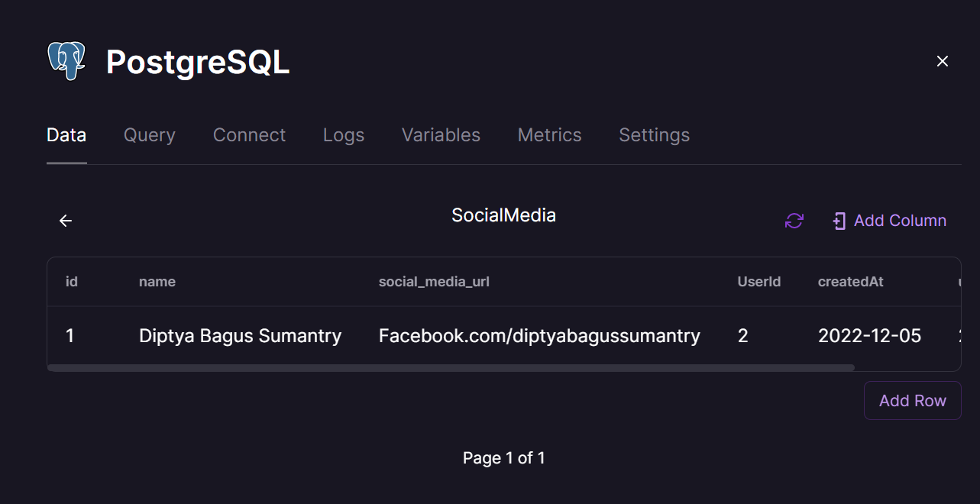Screen dimensions: 980x504
Task: Refresh the SocialMedia table data
Action: (794, 221)
